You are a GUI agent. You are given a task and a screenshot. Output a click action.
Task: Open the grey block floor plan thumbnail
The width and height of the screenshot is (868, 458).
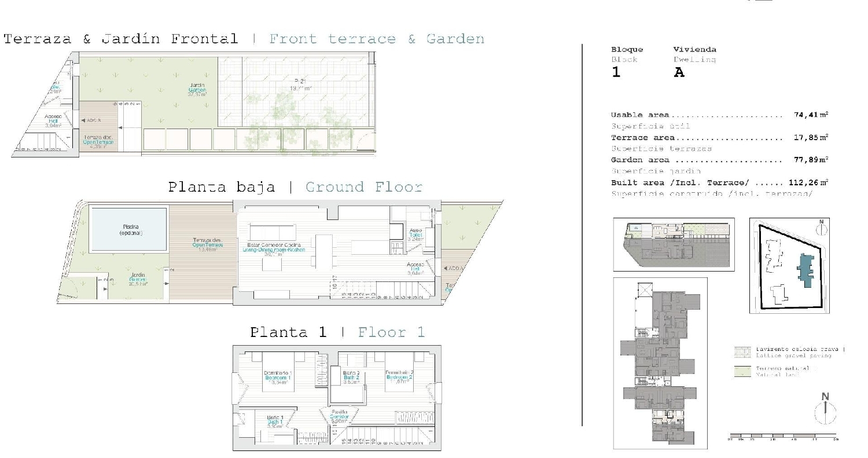[x=660, y=363]
